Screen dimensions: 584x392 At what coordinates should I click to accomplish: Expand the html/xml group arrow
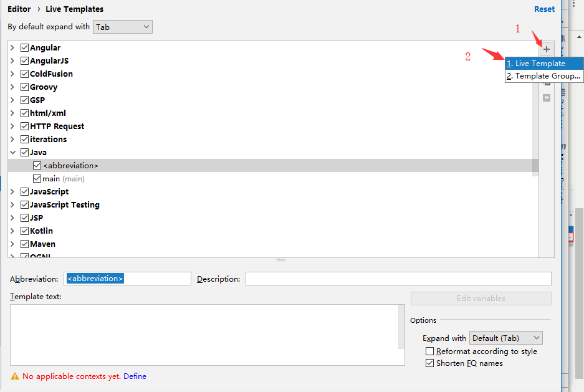pos(12,113)
